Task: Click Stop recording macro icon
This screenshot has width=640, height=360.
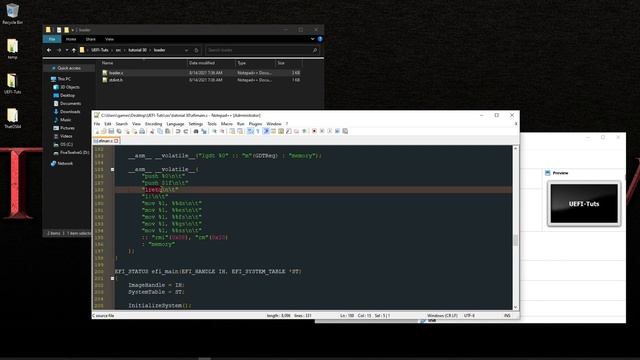Action: pos(322,131)
